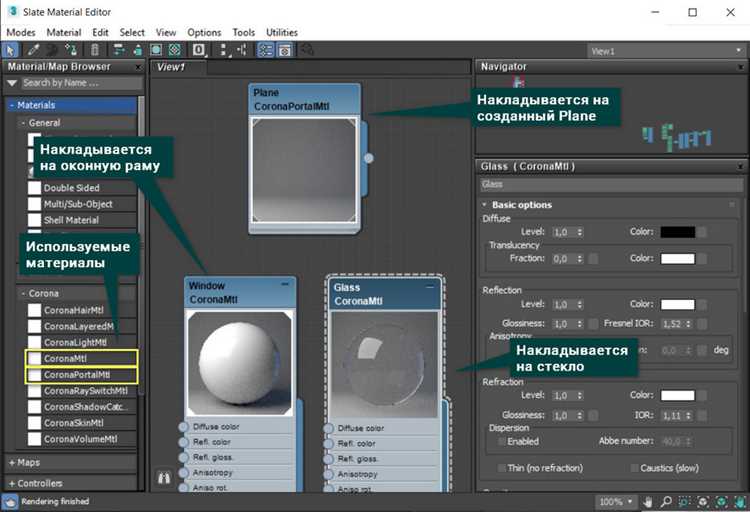This screenshot has height=512, width=750.
Task: Collapse the Materials group
Action: pos(11,105)
